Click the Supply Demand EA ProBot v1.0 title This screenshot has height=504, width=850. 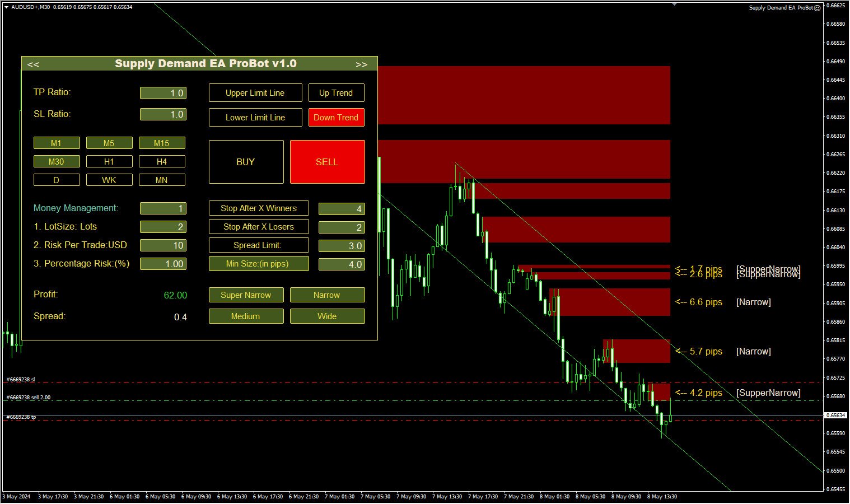pos(206,64)
